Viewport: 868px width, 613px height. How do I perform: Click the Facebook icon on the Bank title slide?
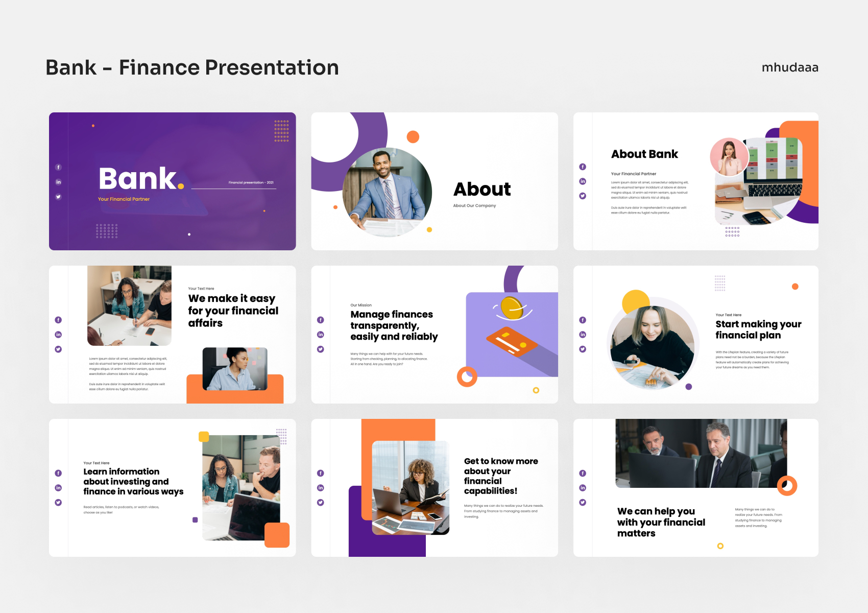[x=58, y=167]
